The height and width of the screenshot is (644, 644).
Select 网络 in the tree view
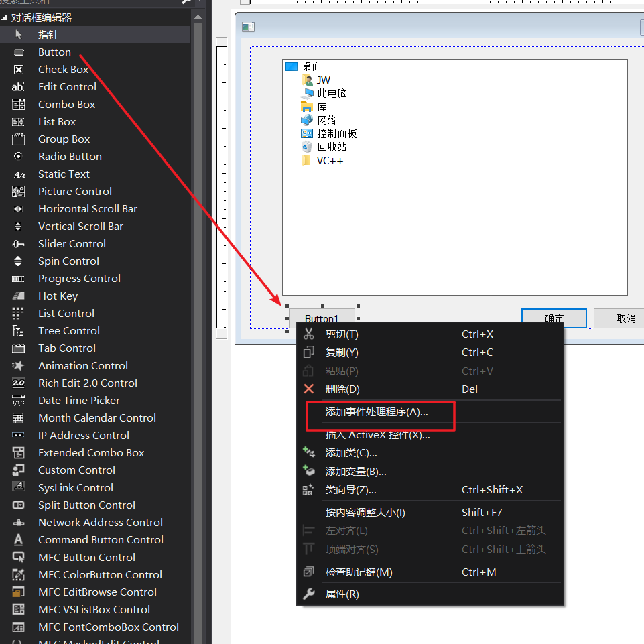[x=327, y=121]
